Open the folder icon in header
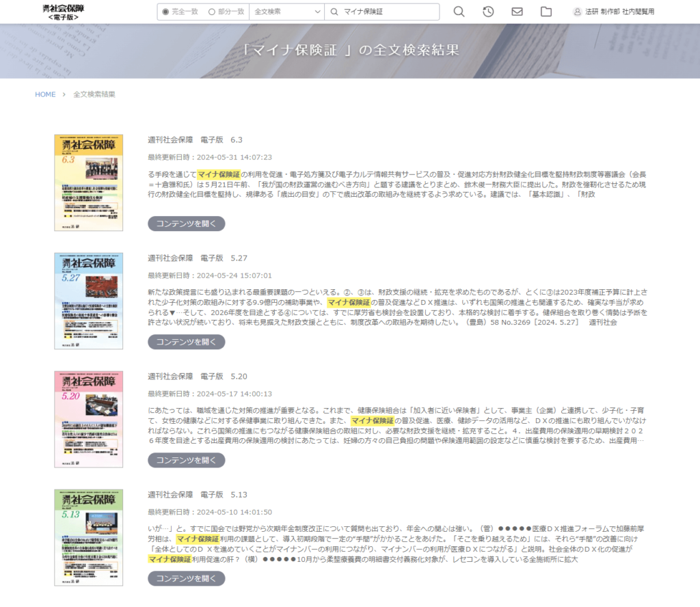This screenshot has width=700, height=607. tap(546, 12)
